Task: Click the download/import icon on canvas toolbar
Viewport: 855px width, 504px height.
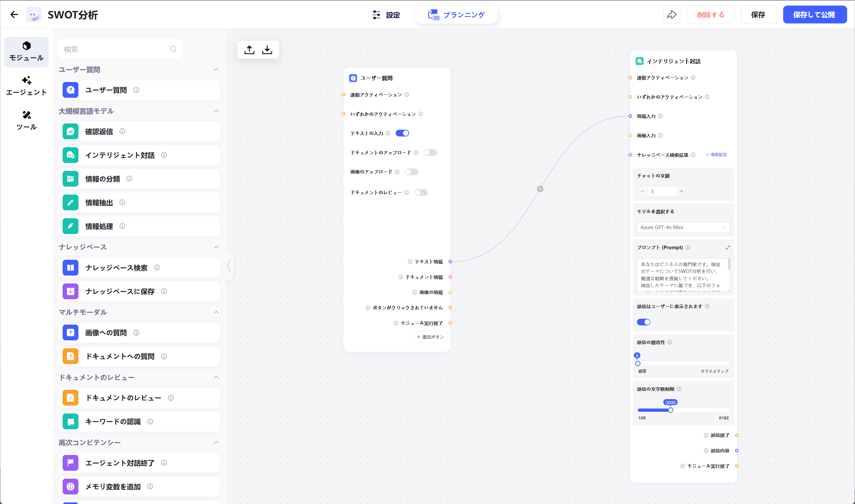Action: [x=267, y=50]
